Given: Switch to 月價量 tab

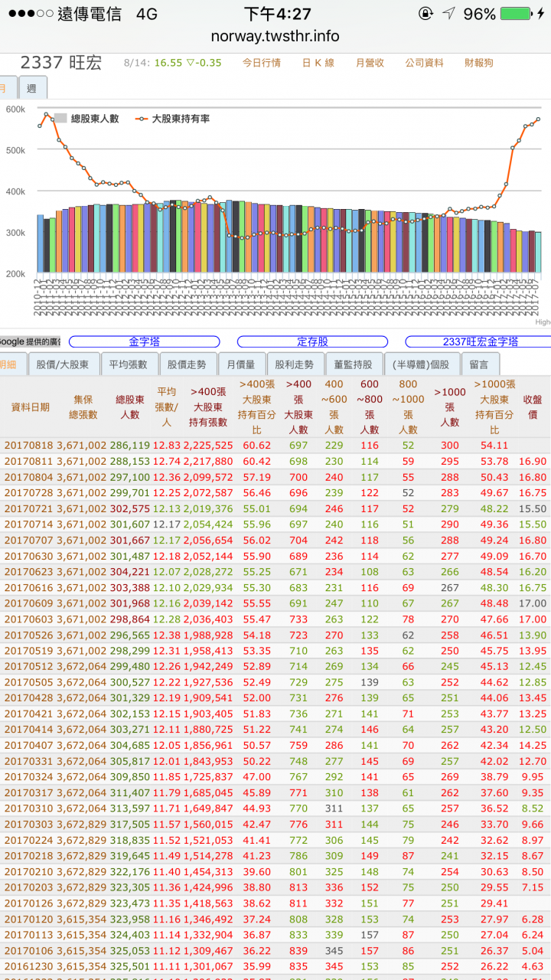Looking at the screenshot, I should click(x=242, y=364).
